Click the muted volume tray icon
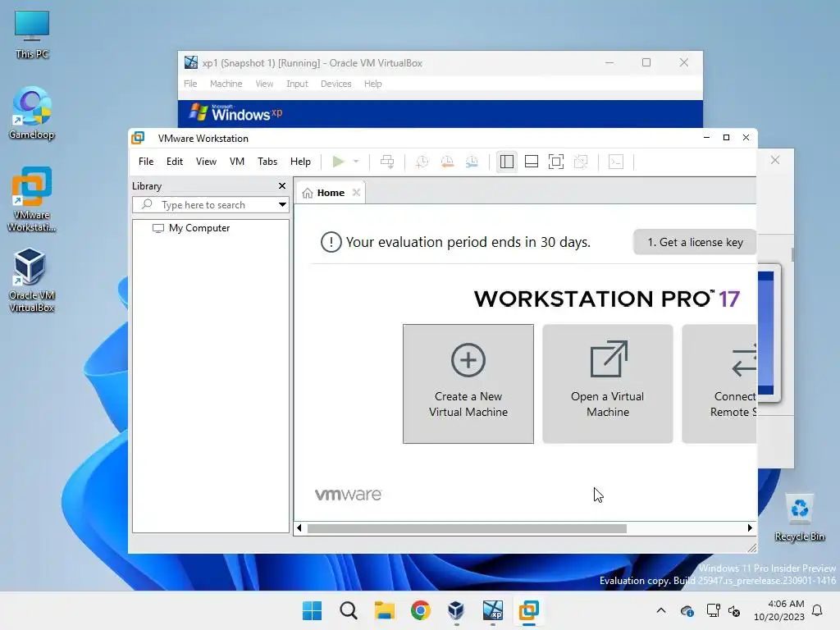The width and height of the screenshot is (840, 630). tap(734, 610)
